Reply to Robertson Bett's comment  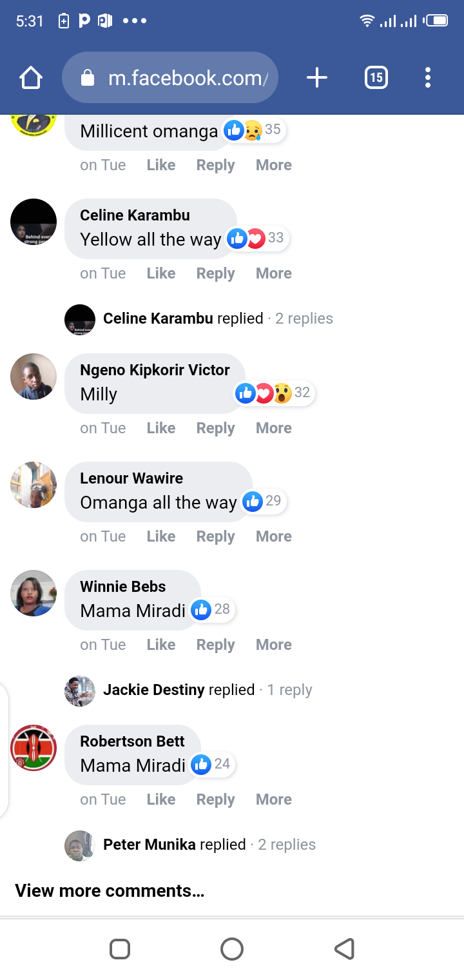[x=215, y=799]
